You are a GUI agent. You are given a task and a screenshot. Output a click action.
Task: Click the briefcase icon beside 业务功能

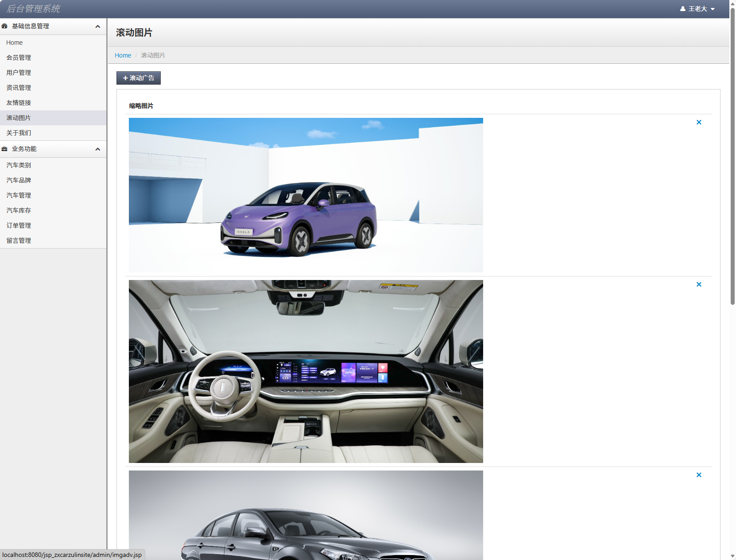pos(4,149)
